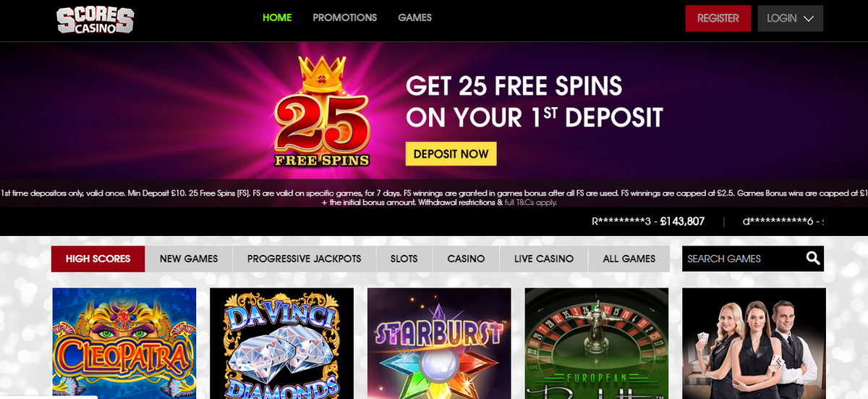Switch to Progressive Jackpots tab

[x=305, y=259]
